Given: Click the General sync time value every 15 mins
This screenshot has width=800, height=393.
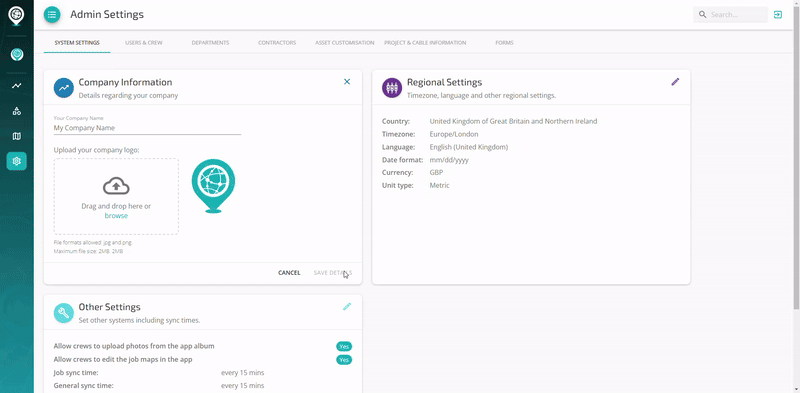Looking at the screenshot, I should tap(242, 385).
